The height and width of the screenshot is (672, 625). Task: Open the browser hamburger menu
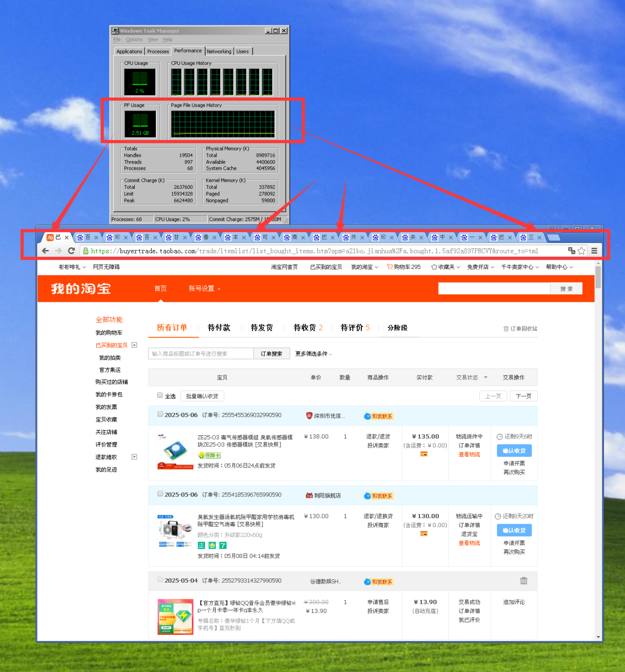point(594,251)
